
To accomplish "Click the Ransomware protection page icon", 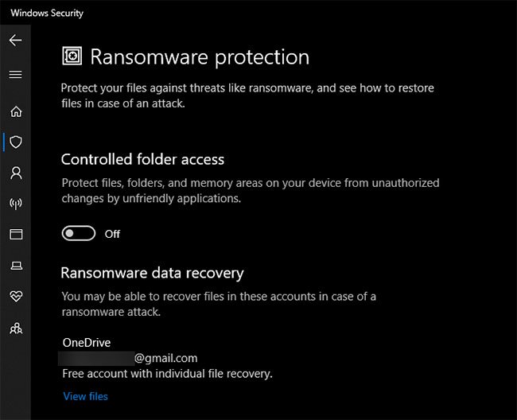I will point(72,56).
